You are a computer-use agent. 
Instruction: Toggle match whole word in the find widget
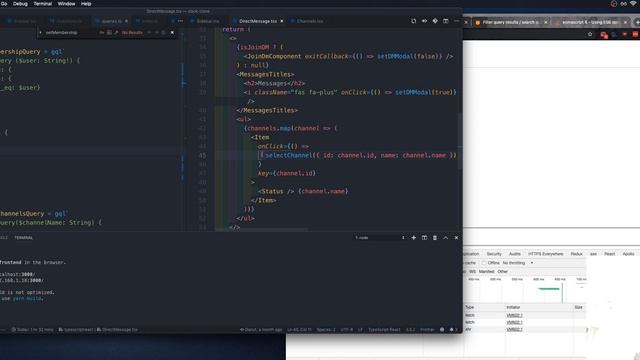point(109,33)
